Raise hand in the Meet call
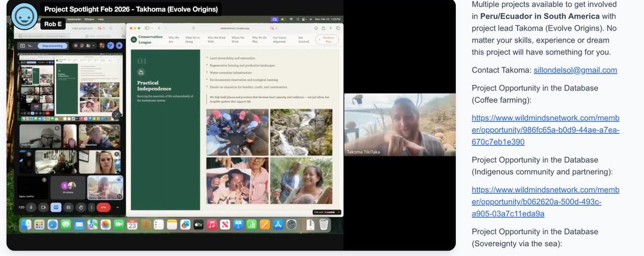This screenshot has height=256, width=644. click(81, 207)
